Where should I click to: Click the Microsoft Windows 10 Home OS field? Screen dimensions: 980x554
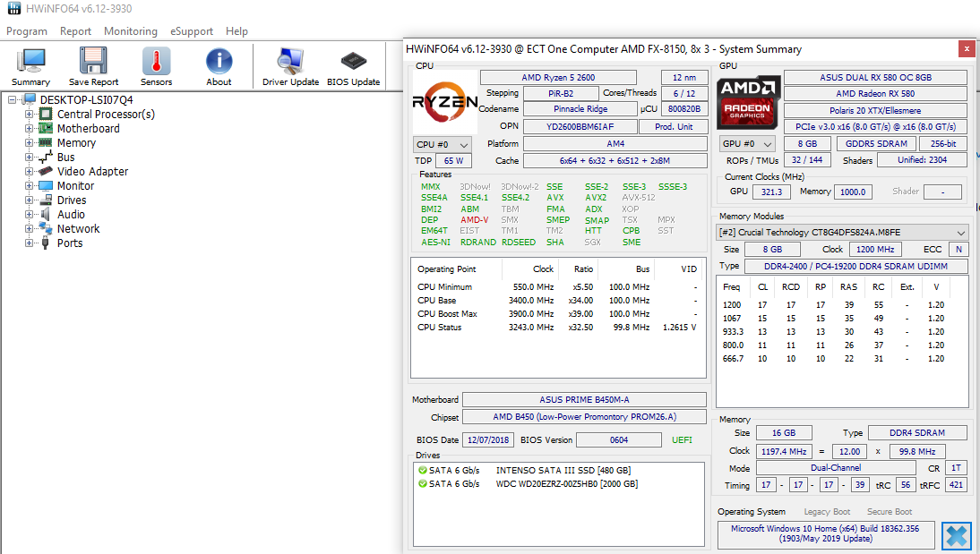[x=825, y=533]
